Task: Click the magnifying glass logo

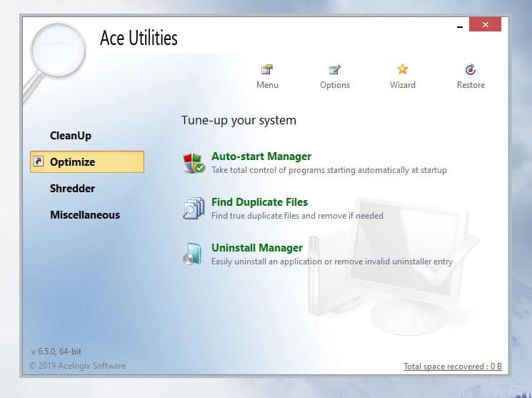Action: (x=54, y=61)
